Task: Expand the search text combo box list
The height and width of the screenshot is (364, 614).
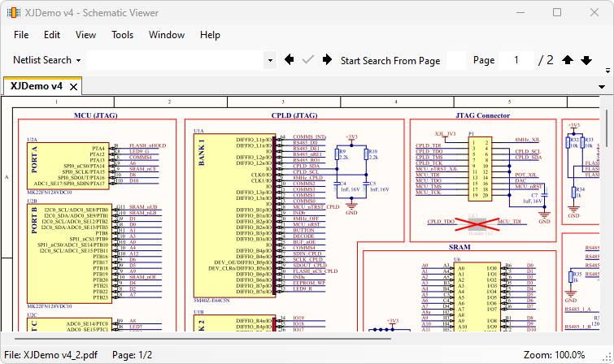Action: [x=271, y=60]
